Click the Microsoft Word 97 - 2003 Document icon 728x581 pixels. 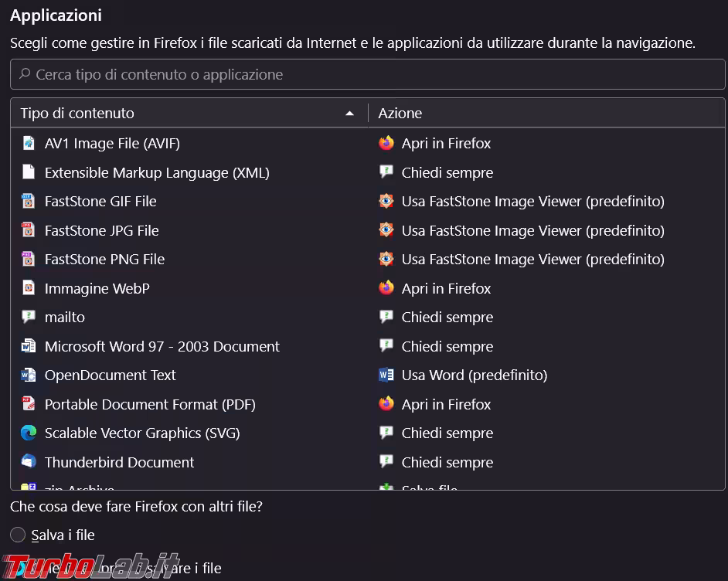coord(29,346)
